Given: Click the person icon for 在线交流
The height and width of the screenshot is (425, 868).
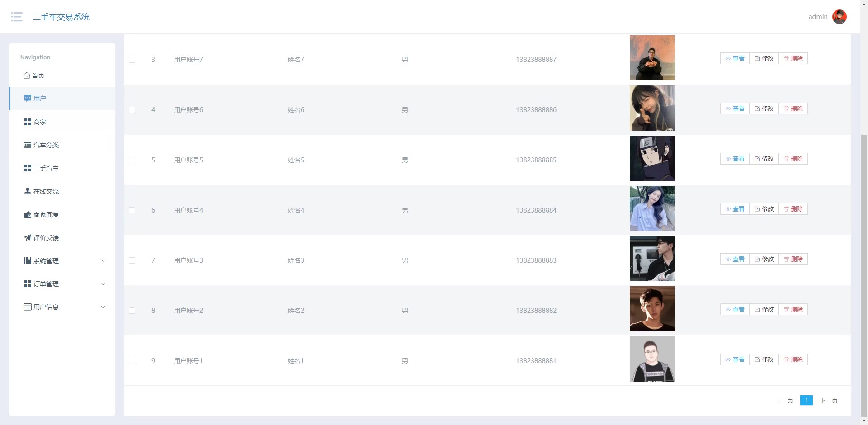Looking at the screenshot, I should click(x=28, y=191).
